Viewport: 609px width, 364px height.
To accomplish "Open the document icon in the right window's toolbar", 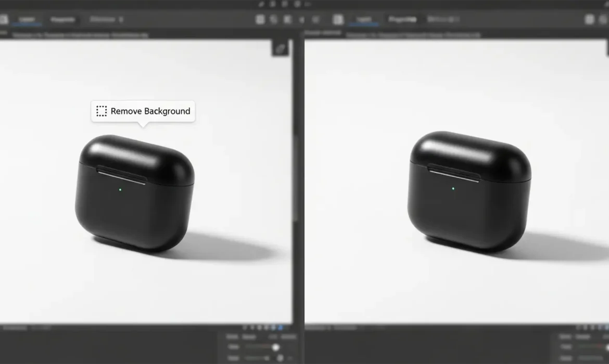I will coord(337,19).
